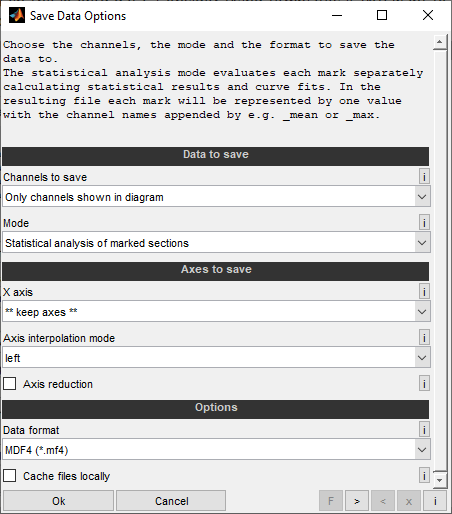
Task: Click the bottom-right 'i' help button
Action: tap(435, 501)
